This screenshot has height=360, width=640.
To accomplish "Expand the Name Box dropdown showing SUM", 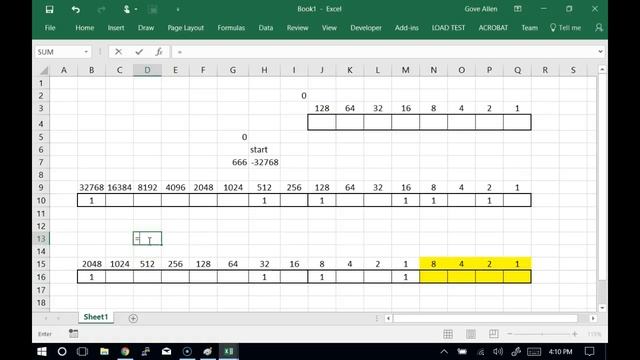I will click(86, 52).
